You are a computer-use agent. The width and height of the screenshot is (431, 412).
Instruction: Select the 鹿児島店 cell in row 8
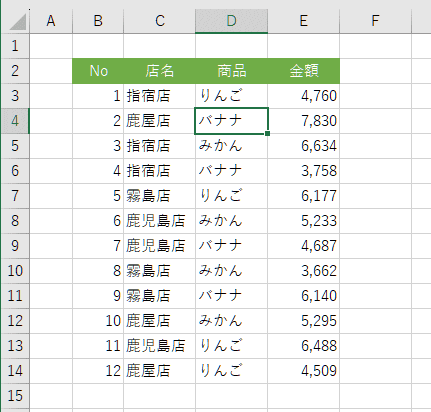pos(159,221)
